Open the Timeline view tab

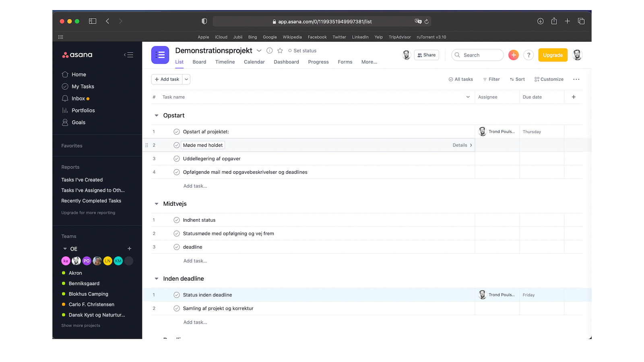click(x=225, y=62)
